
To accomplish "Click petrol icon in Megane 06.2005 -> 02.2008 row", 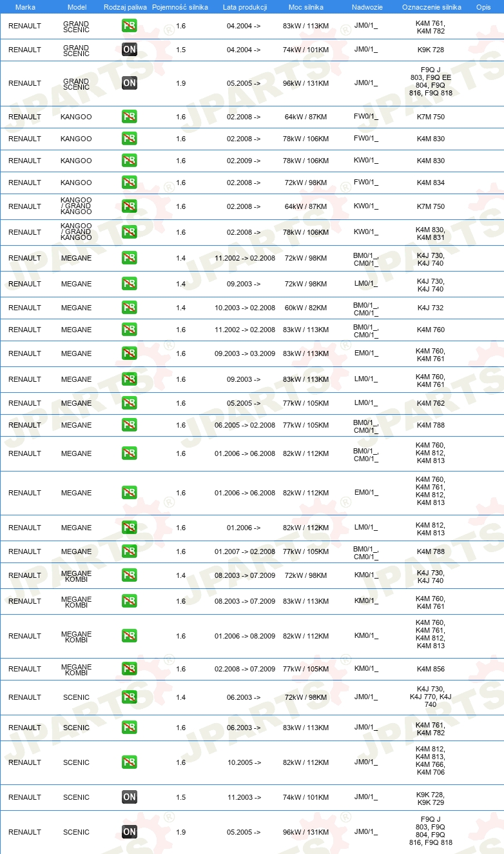I will pos(130,425).
